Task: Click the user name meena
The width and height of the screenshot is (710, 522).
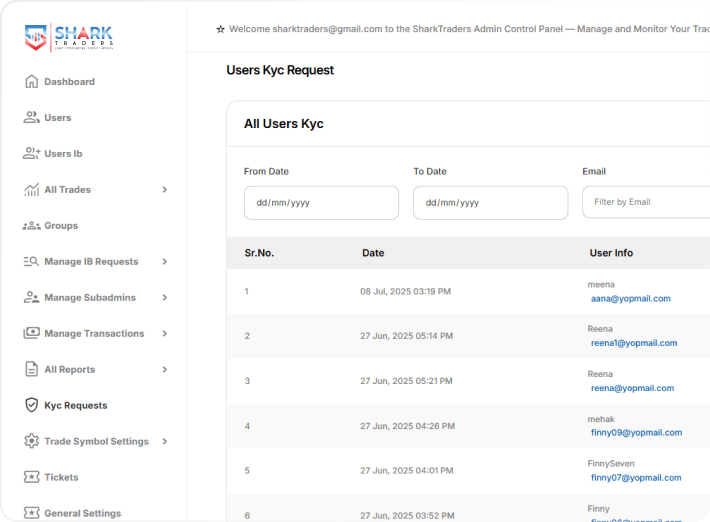Action: (x=601, y=284)
